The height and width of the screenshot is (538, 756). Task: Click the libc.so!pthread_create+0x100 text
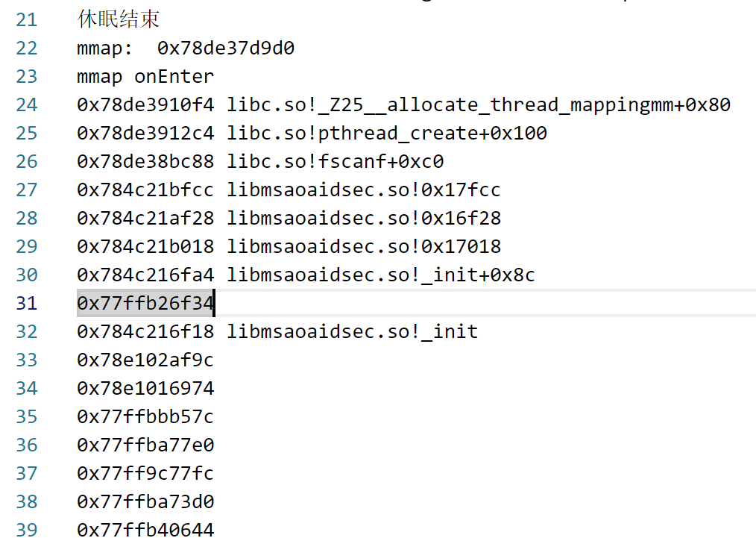[x=387, y=134]
